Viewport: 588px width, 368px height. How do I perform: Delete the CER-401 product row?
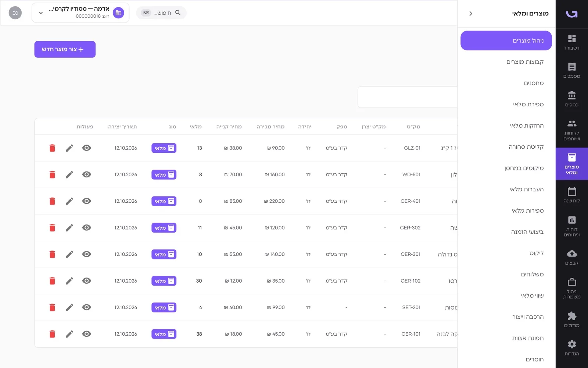(52, 201)
